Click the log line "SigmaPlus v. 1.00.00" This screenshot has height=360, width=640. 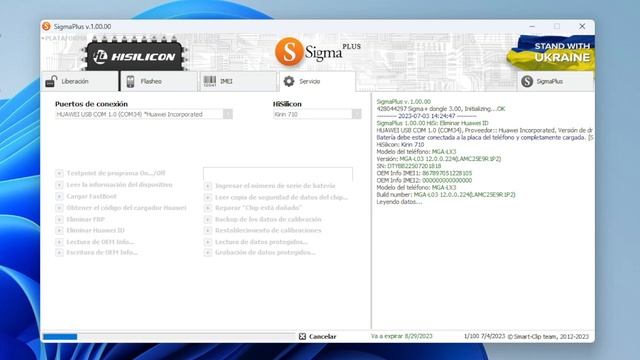(403, 102)
